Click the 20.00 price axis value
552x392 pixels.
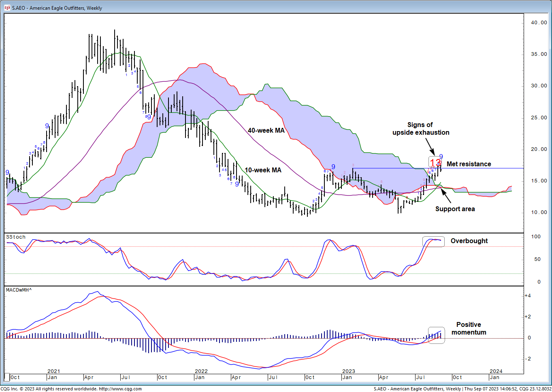(539, 149)
